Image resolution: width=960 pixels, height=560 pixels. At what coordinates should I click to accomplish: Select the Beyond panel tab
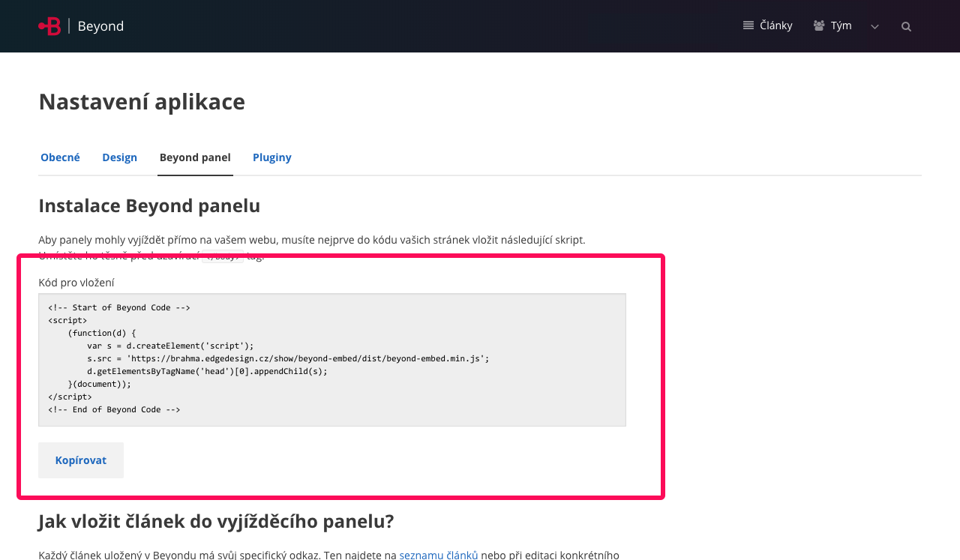(x=195, y=157)
